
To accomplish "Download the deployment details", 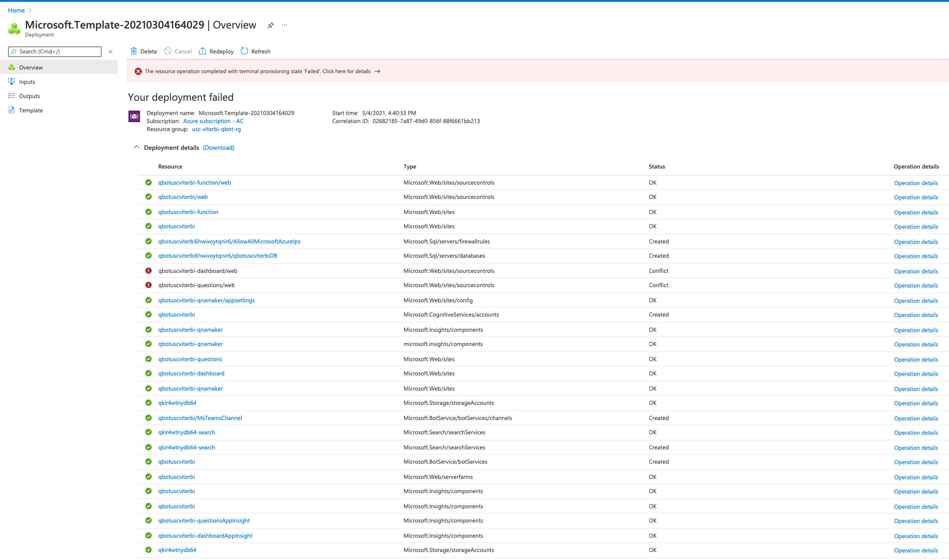I will point(218,148).
